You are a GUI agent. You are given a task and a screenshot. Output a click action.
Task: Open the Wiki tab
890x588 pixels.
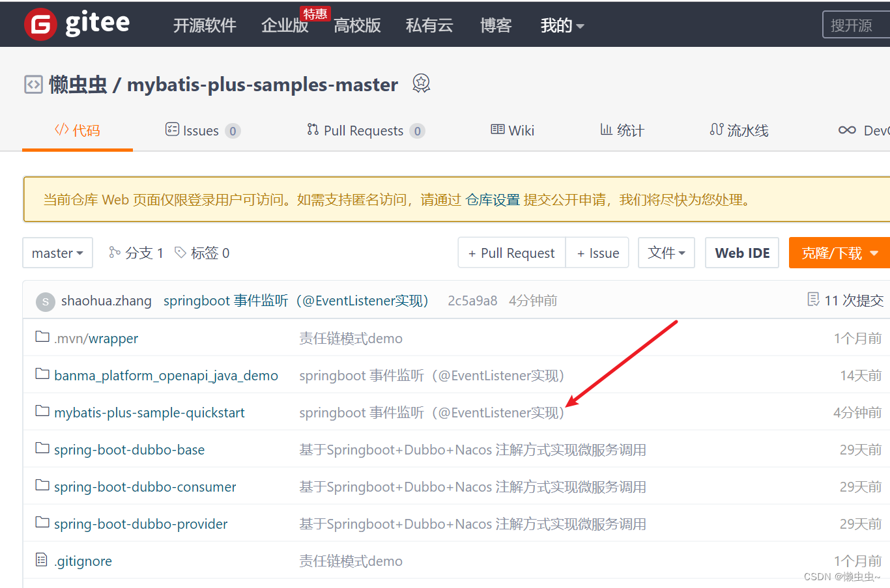pyautogui.click(x=512, y=130)
